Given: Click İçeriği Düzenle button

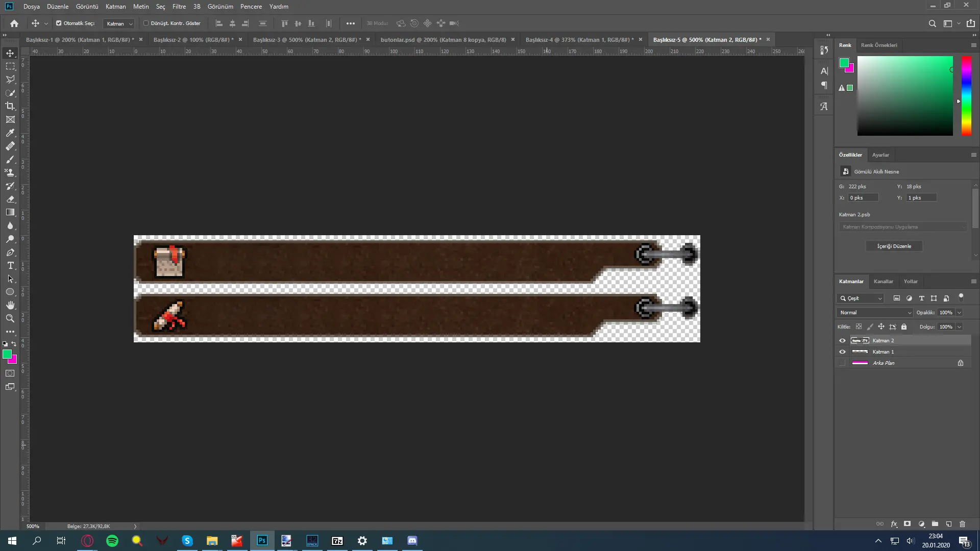Looking at the screenshot, I should coord(895,245).
